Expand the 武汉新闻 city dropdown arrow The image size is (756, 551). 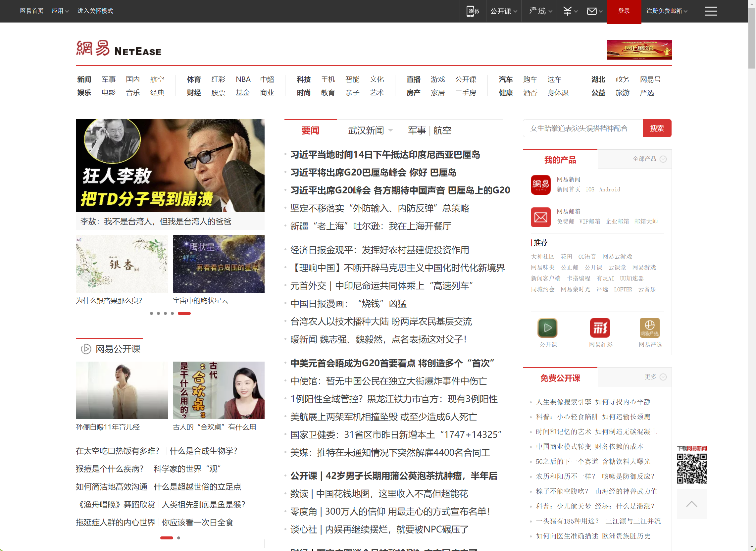click(x=390, y=130)
